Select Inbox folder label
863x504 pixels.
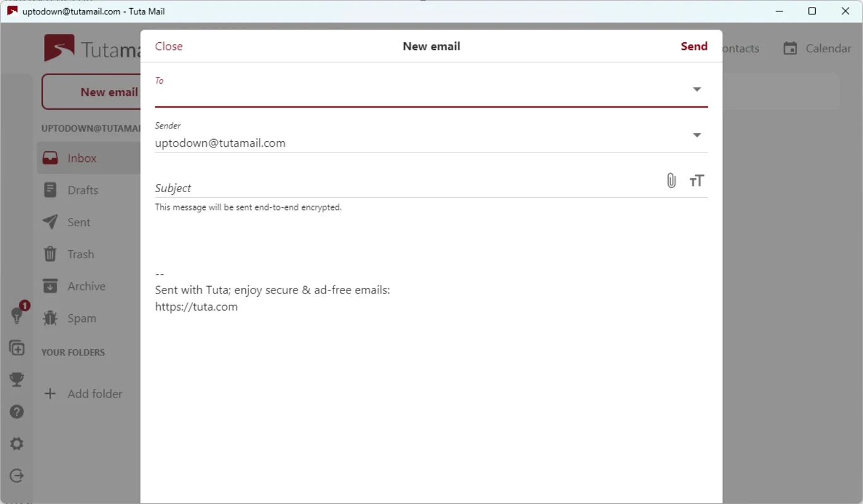tap(82, 158)
